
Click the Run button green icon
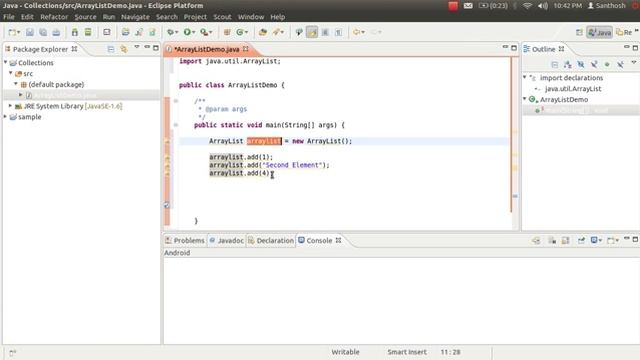187,32
